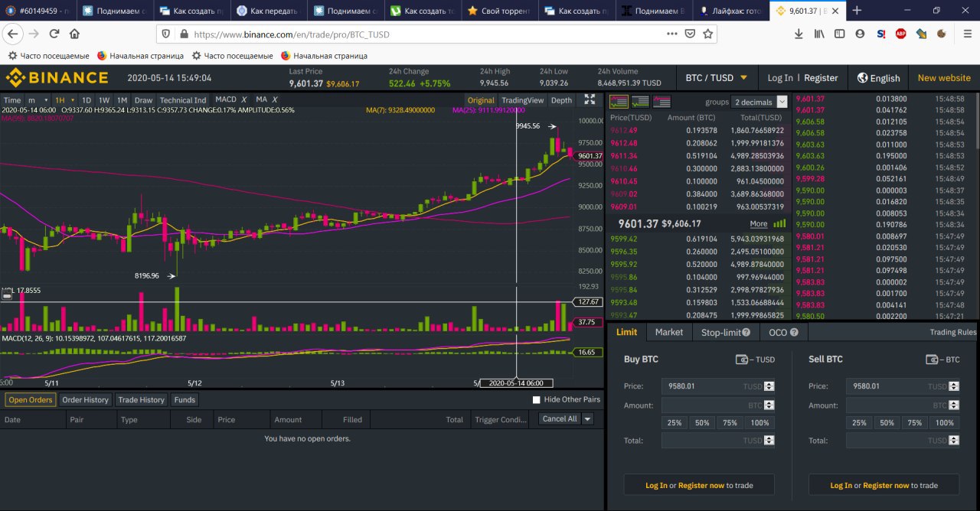Click Cancel All button
The width and height of the screenshot is (980, 511).
pos(560,419)
